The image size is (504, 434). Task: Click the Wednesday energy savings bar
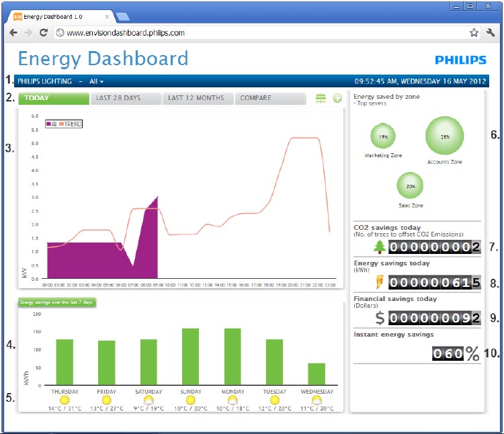(x=317, y=374)
